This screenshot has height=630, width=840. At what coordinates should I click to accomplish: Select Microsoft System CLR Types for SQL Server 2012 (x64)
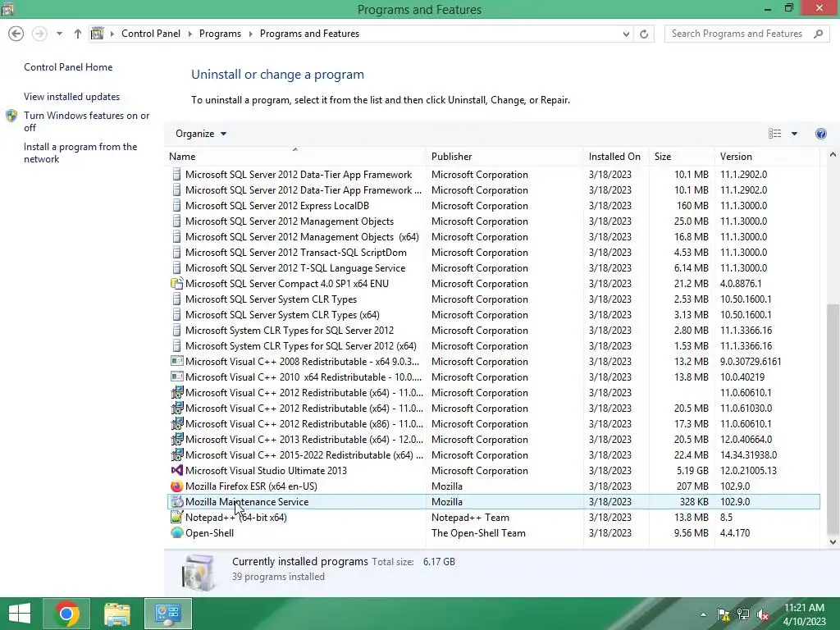(494, 346)
